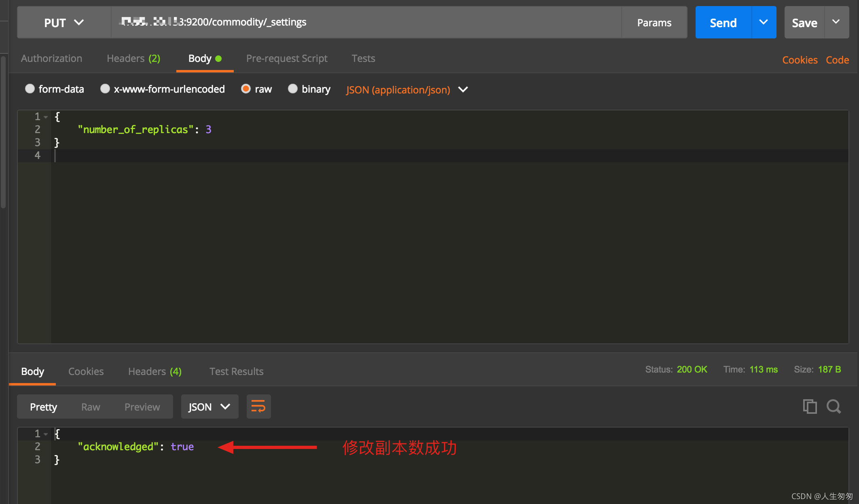Click the Params button
Image resolution: width=859 pixels, height=504 pixels.
(x=654, y=23)
